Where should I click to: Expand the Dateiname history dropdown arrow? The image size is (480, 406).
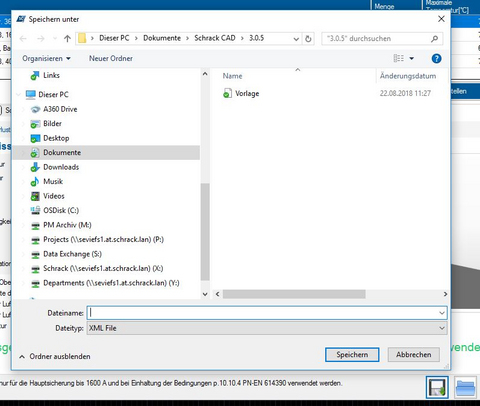442,313
